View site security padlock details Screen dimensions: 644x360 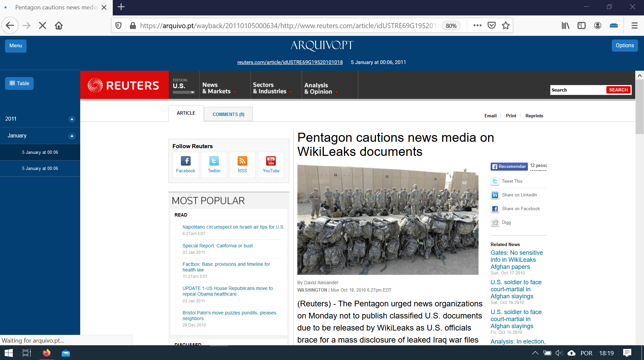coord(133,25)
